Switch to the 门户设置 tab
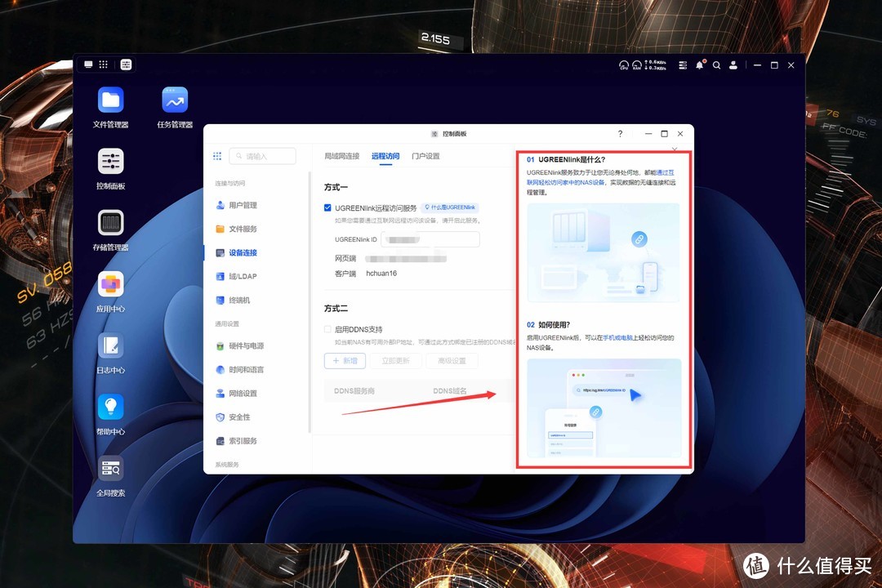Screen dimensions: 882x588 tap(425, 156)
